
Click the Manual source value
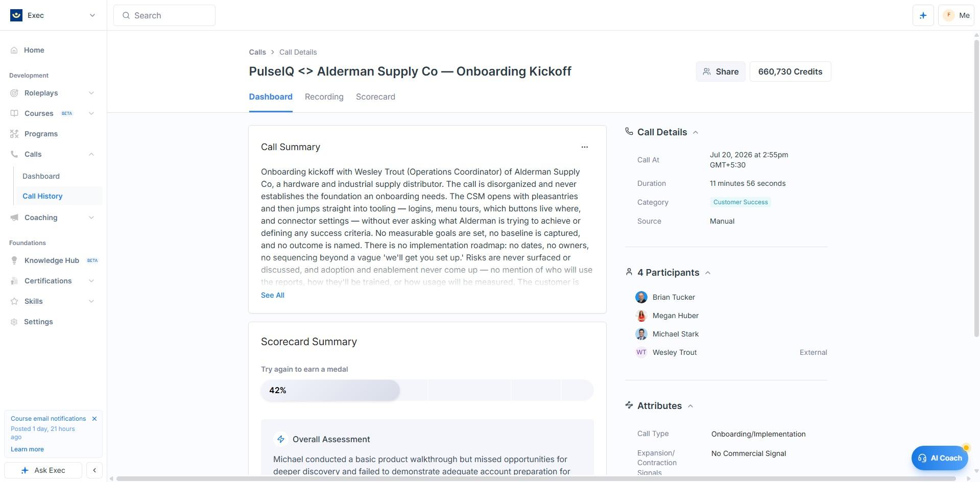[722, 221]
